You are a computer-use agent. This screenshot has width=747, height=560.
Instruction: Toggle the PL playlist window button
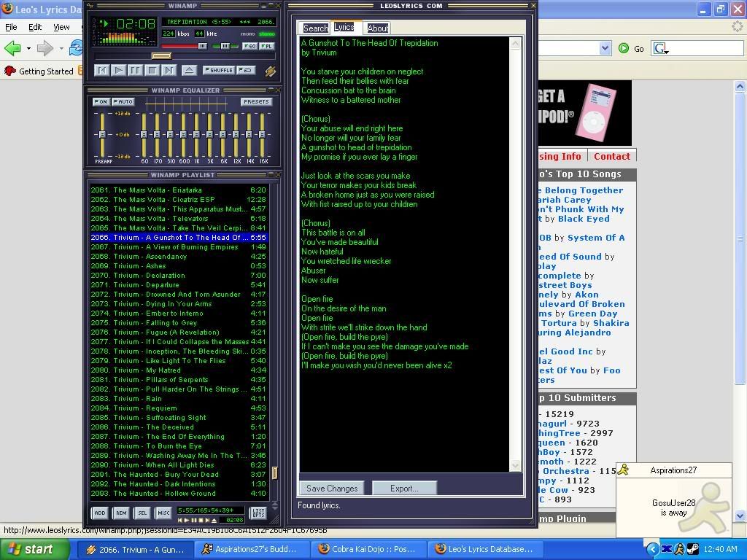click(x=267, y=46)
